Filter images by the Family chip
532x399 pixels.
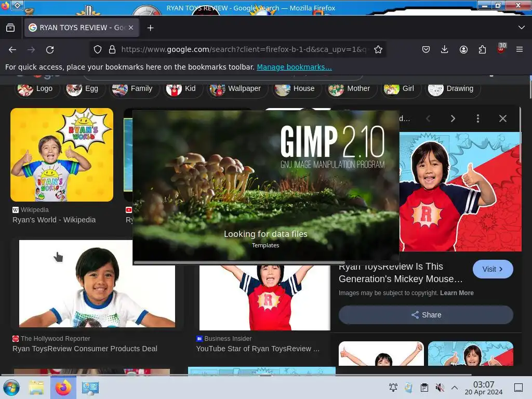(x=134, y=88)
